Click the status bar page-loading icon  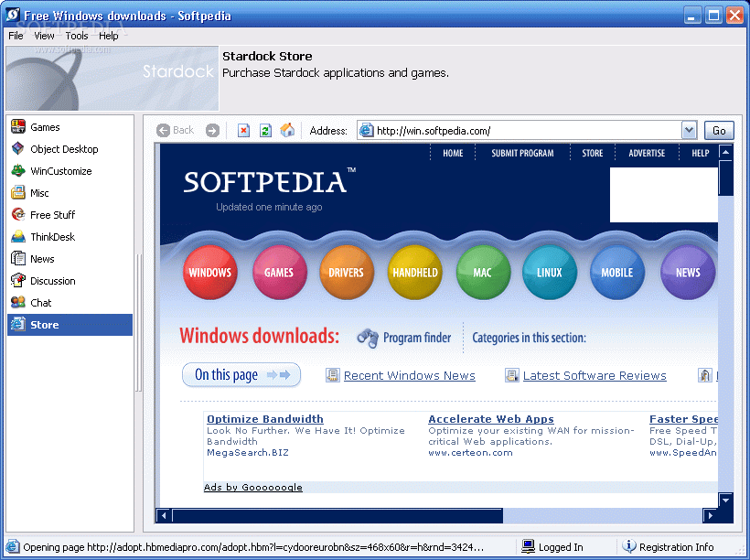(x=13, y=546)
